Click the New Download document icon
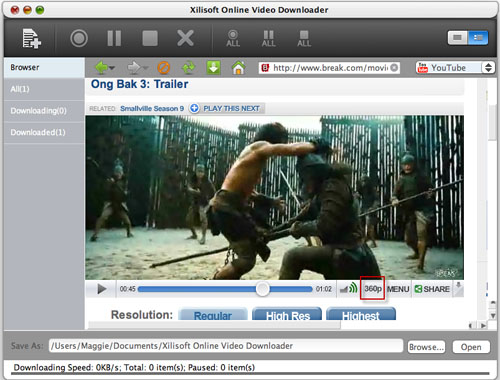This screenshot has width=500, height=380. pyautogui.click(x=32, y=38)
